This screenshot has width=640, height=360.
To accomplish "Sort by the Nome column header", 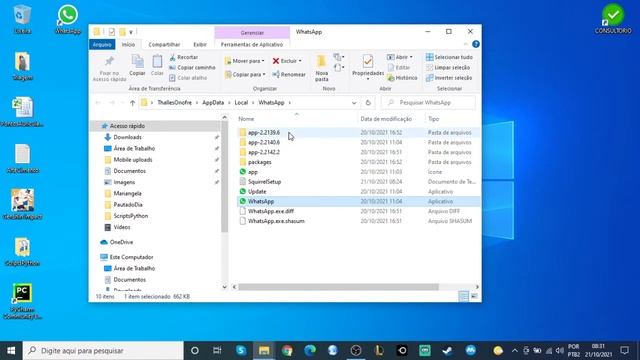I will pos(246,119).
